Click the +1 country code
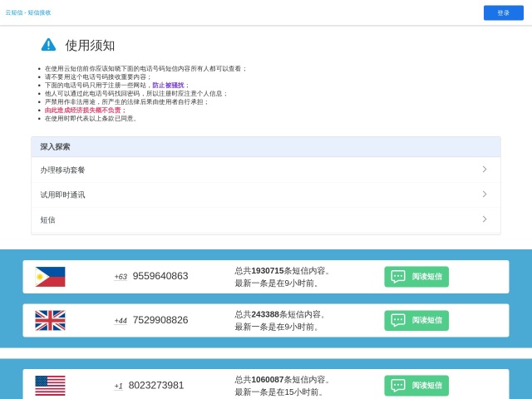 (x=118, y=386)
